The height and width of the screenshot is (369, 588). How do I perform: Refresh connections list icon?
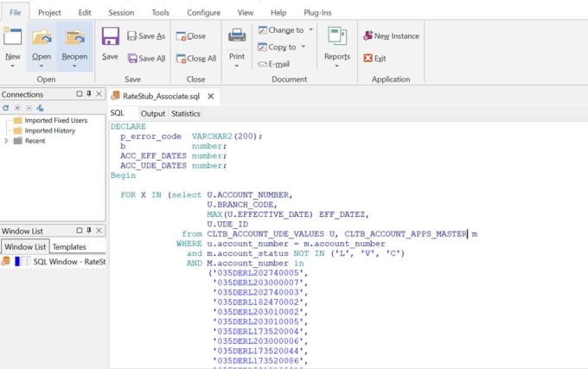coord(6,108)
